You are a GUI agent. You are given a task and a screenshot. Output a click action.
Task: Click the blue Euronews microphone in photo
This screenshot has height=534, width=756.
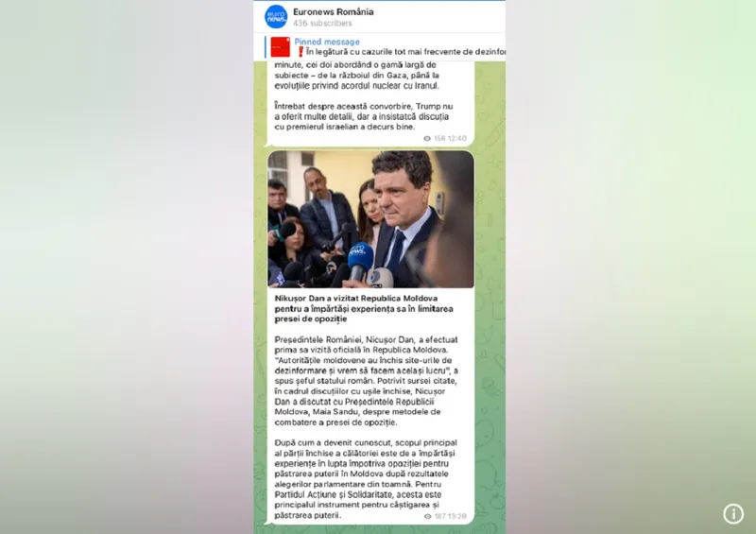pos(360,261)
